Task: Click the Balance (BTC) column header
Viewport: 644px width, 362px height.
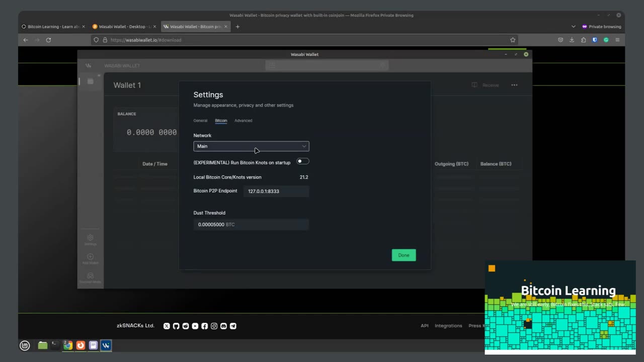Action: [496, 164]
